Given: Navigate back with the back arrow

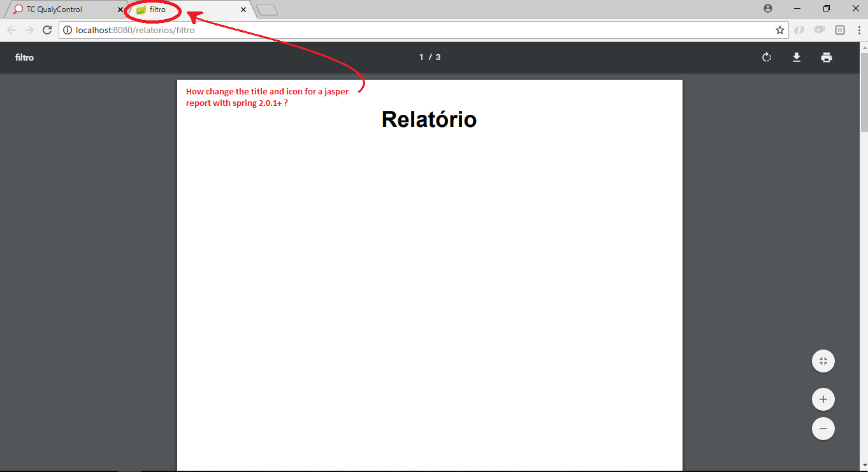Looking at the screenshot, I should [x=11, y=29].
